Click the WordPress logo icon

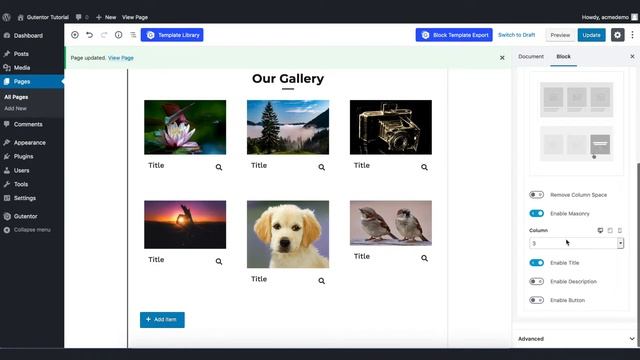point(7,17)
